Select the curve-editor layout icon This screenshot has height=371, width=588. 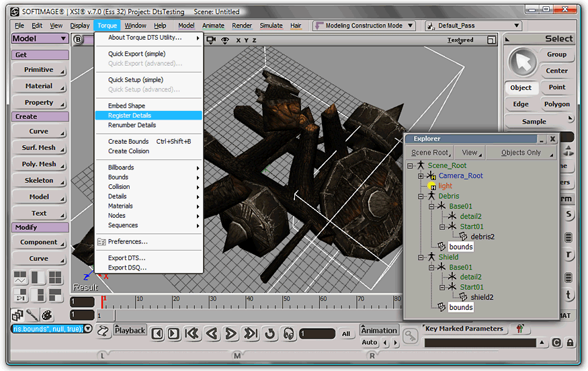click(x=20, y=278)
